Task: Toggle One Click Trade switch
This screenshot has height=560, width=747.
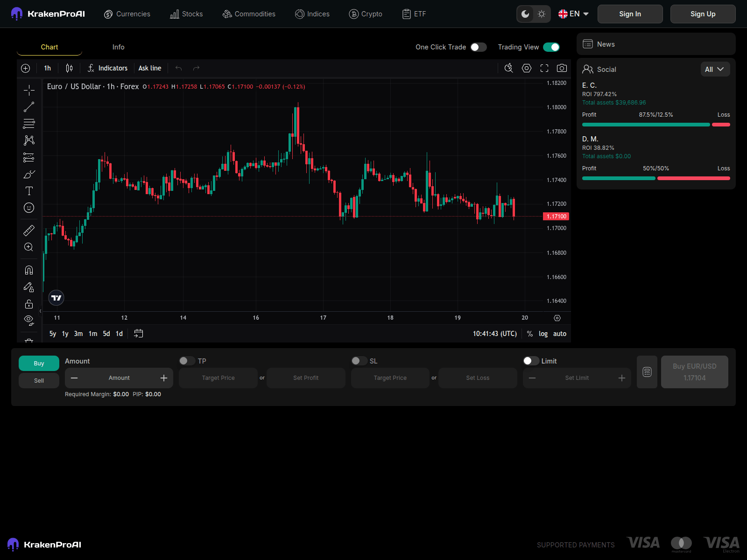Action: tap(479, 47)
